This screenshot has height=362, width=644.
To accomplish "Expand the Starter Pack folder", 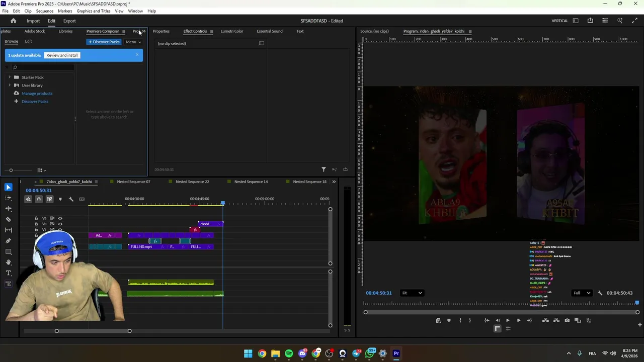I will click(9, 77).
